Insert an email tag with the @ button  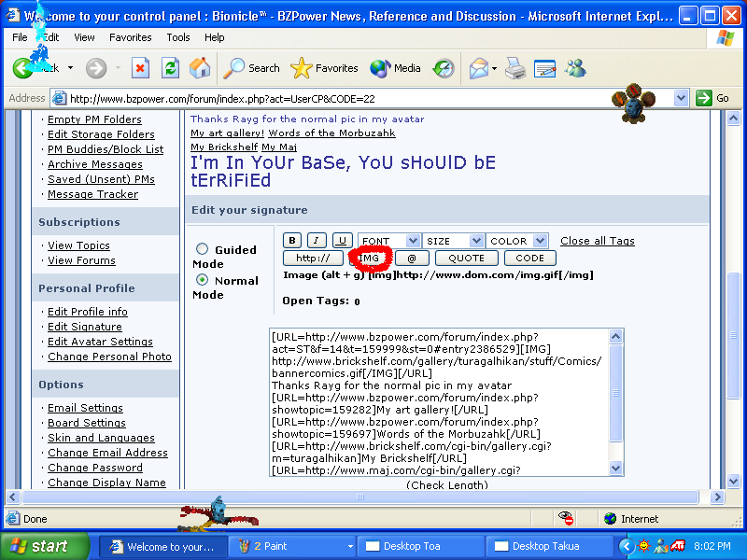pyautogui.click(x=412, y=258)
